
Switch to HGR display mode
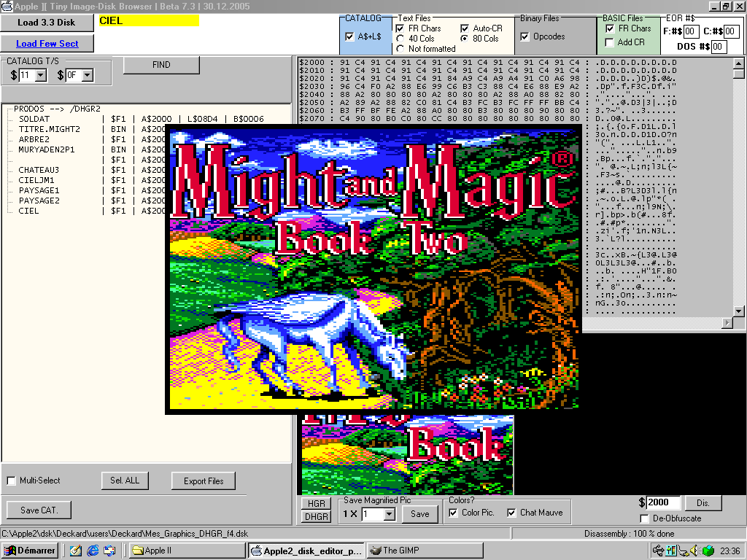(x=317, y=503)
